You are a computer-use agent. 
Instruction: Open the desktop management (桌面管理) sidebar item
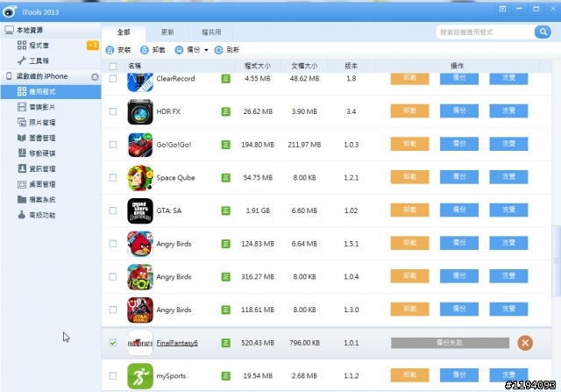pyautogui.click(x=51, y=184)
